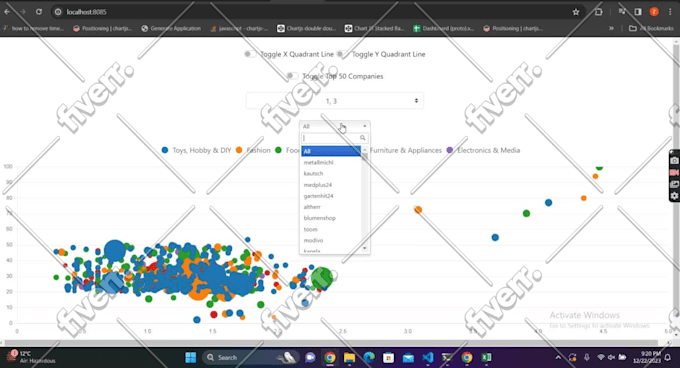
Task: Click the record video icon in side panel
Action: pos(674,173)
